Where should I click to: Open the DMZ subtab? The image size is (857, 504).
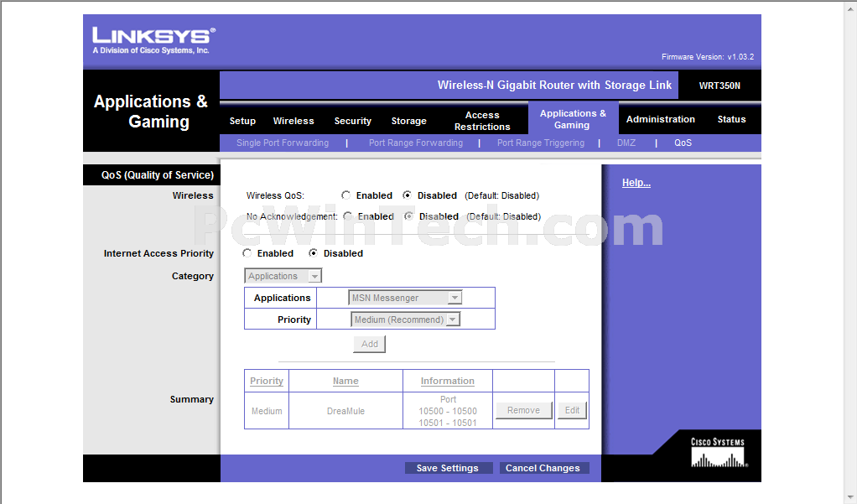point(626,143)
